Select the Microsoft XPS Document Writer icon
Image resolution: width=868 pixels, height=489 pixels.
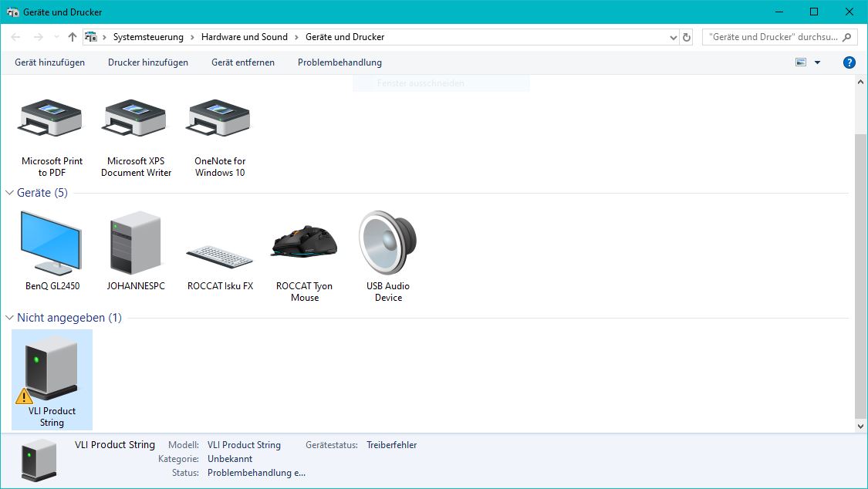(x=136, y=118)
